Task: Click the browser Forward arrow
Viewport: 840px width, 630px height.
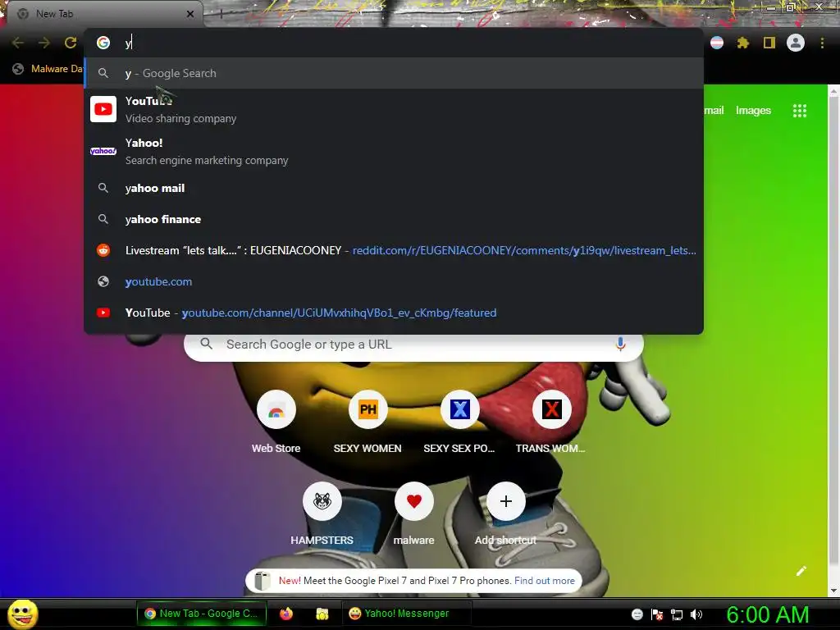Action: [x=44, y=43]
